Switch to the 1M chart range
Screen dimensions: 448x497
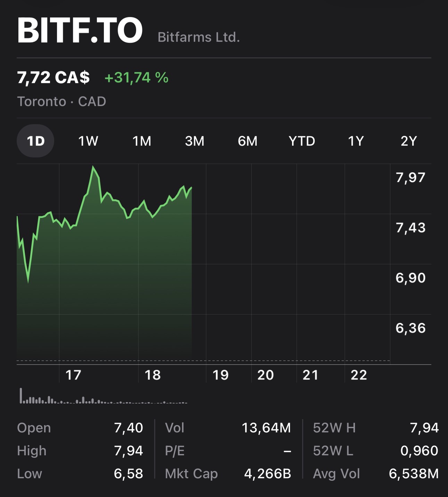click(142, 141)
